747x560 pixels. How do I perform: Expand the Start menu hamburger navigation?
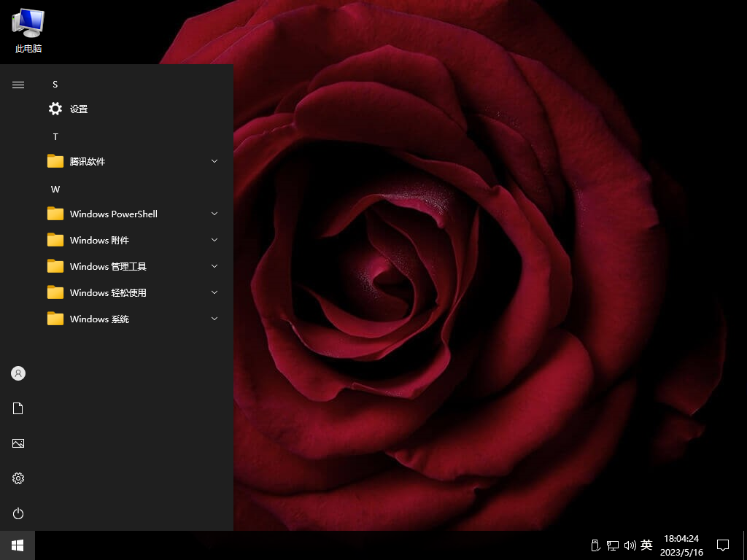tap(18, 85)
